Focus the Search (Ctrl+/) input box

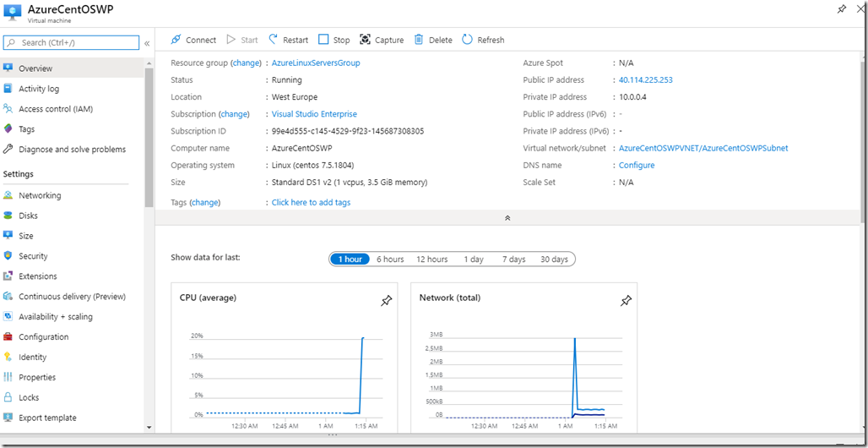(72, 43)
